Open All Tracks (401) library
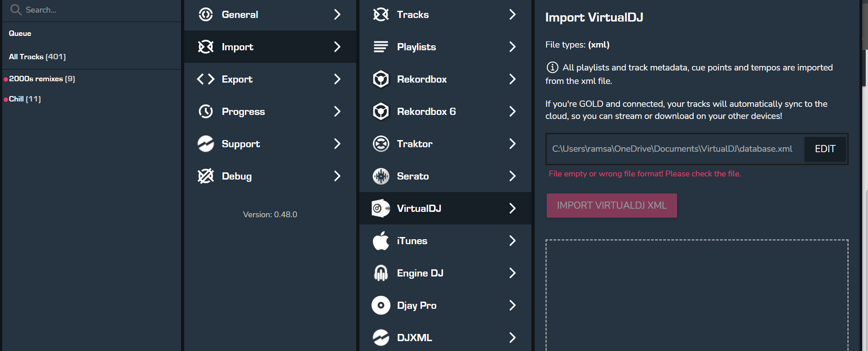The image size is (868, 351). pyautogui.click(x=37, y=57)
